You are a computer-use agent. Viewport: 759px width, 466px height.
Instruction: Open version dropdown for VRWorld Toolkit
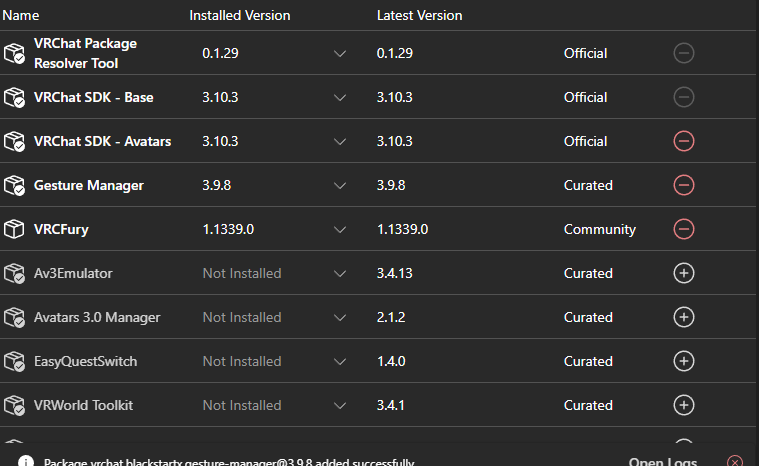click(x=340, y=406)
